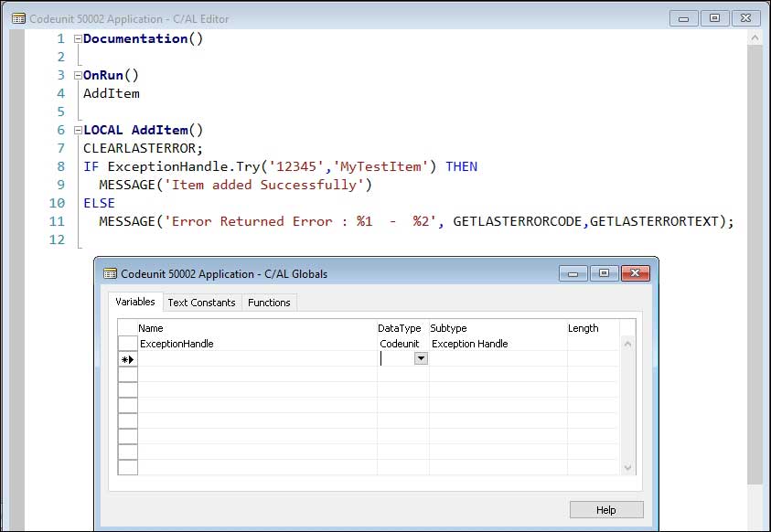Open the Functions tab
This screenshot has height=532, width=771.
pos(269,303)
